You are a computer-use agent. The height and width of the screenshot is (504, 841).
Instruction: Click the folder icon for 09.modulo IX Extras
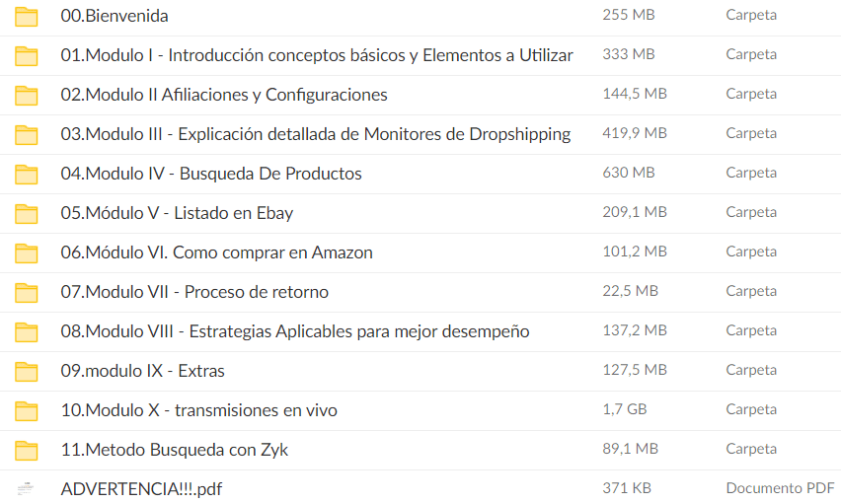(27, 372)
